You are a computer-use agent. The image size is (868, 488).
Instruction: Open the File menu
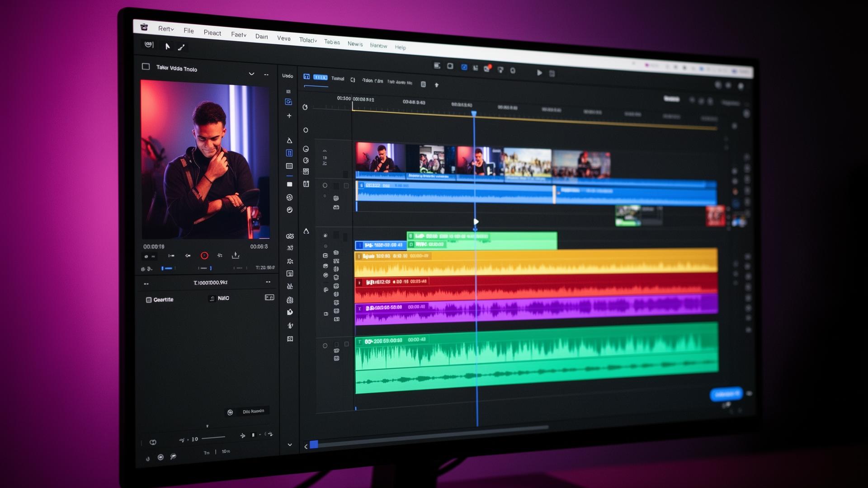point(189,31)
